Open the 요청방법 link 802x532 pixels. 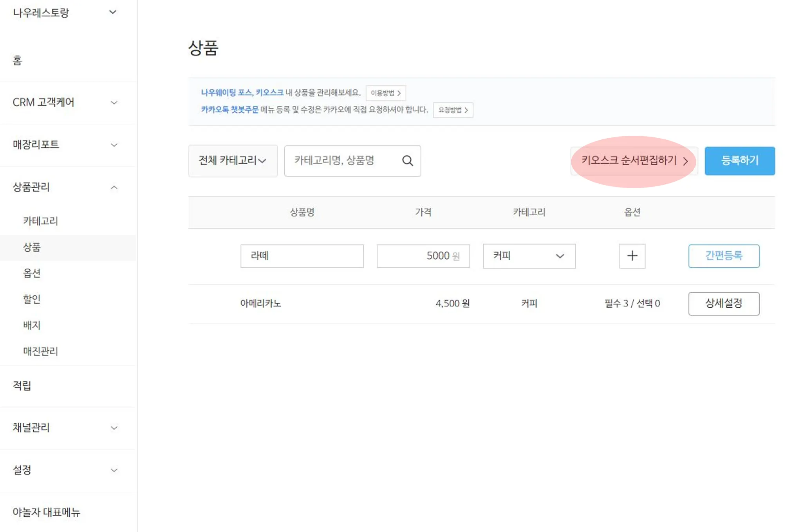(453, 110)
